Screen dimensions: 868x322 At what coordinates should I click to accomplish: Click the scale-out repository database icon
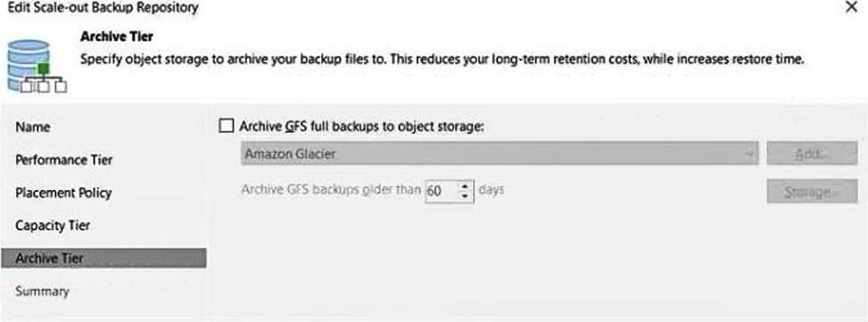[37, 65]
